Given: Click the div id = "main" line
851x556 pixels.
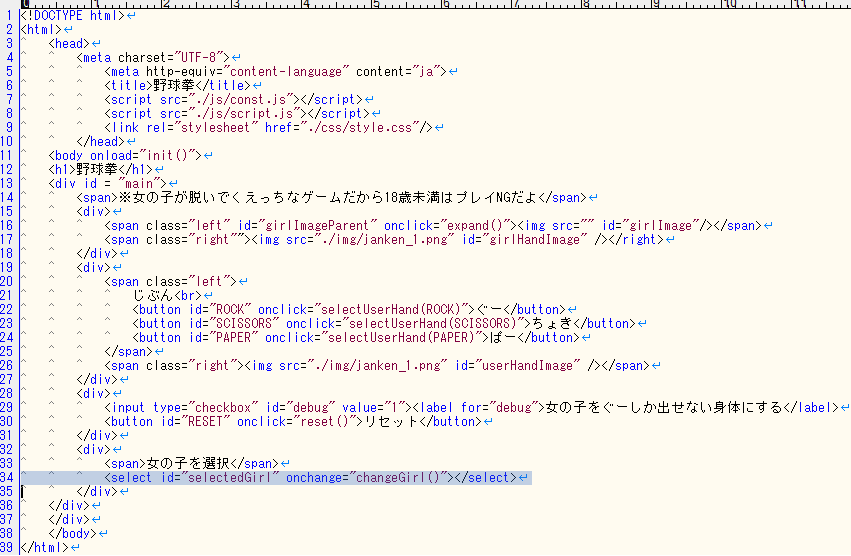Looking at the screenshot, I should (x=110, y=183).
